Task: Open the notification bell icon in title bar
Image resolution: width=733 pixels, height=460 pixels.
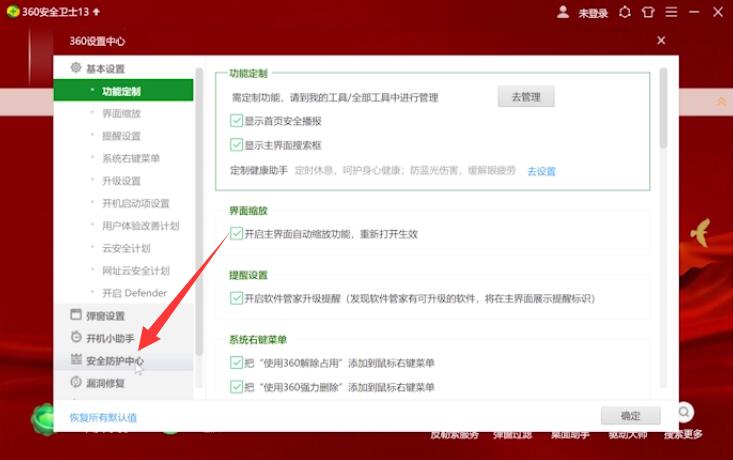Action: [x=625, y=12]
